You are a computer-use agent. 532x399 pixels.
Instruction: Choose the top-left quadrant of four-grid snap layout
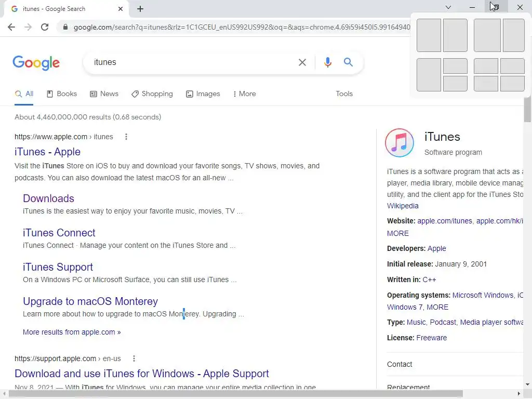[x=486, y=66]
